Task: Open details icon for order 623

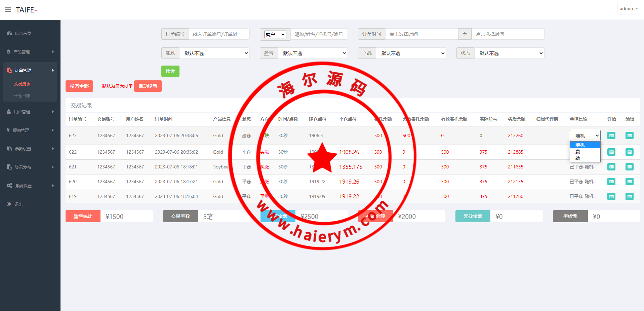Action: [x=611, y=135]
